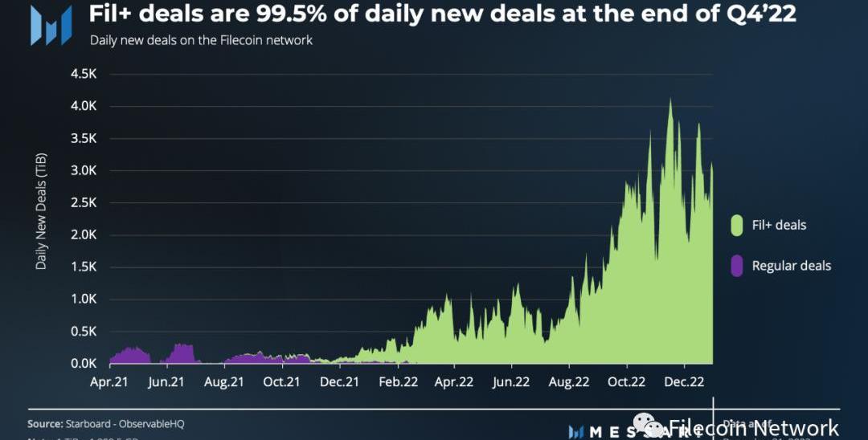This screenshot has width=868, height=440.
Task: Click the Aug.22 x-axis label
Action: pyautogui.click(x=569, y=381)
